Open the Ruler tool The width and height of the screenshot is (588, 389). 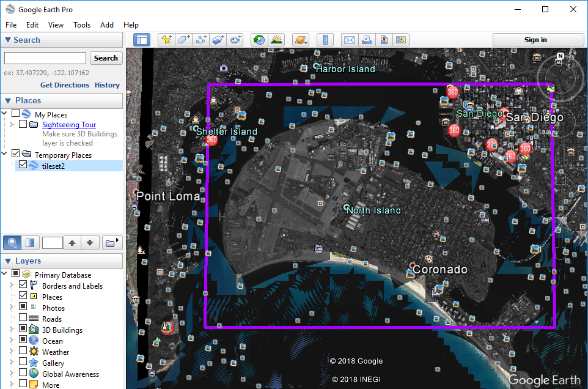(325, 40)
